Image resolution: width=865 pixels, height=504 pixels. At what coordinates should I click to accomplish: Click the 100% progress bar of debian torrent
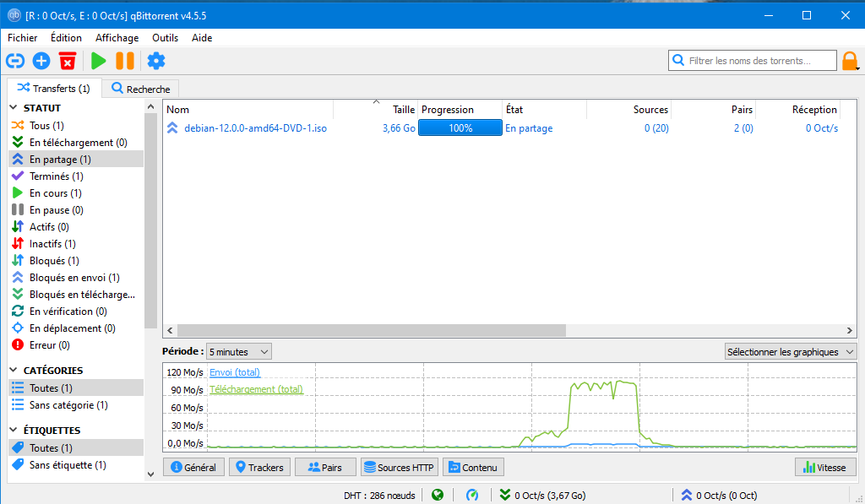[x=460, y=128]
